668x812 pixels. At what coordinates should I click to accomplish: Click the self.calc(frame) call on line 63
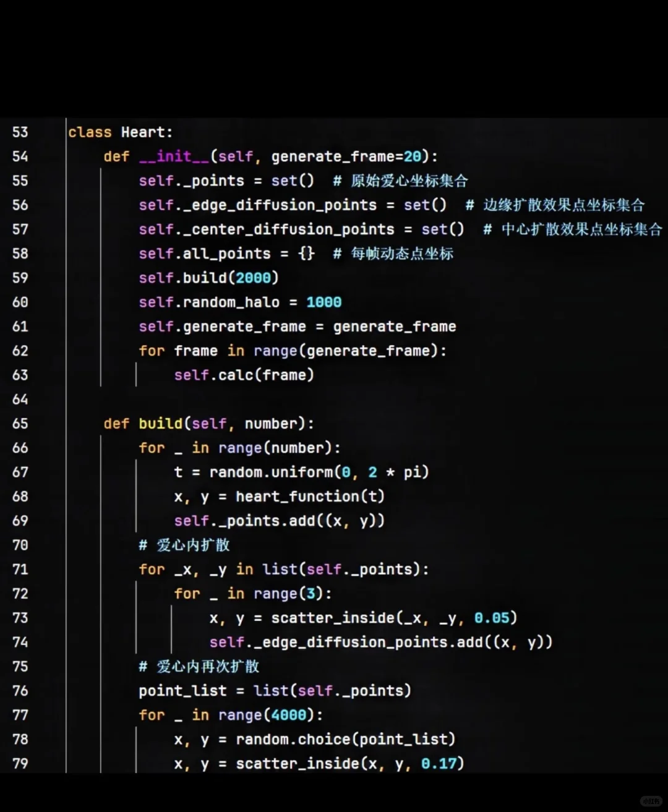pyautogui.click(x=244, y=375)
